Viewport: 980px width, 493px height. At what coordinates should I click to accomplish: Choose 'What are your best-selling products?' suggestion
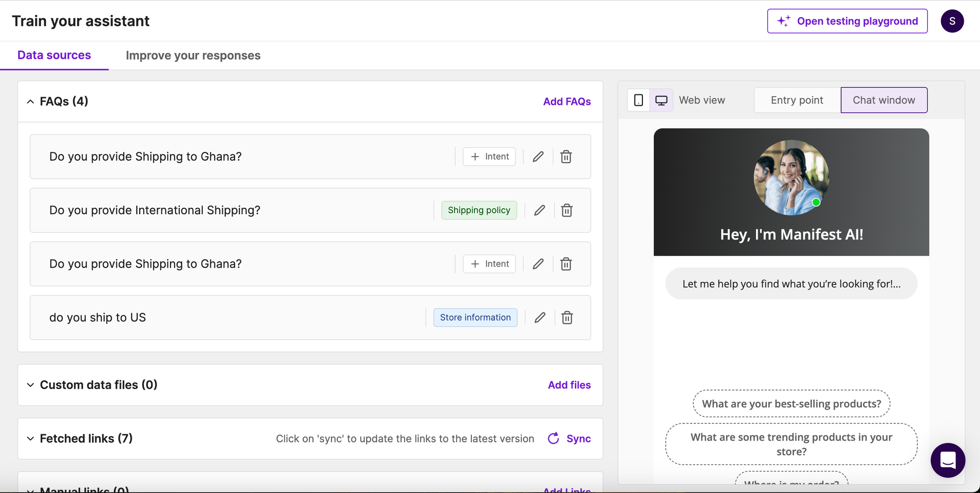pos(791,404)
